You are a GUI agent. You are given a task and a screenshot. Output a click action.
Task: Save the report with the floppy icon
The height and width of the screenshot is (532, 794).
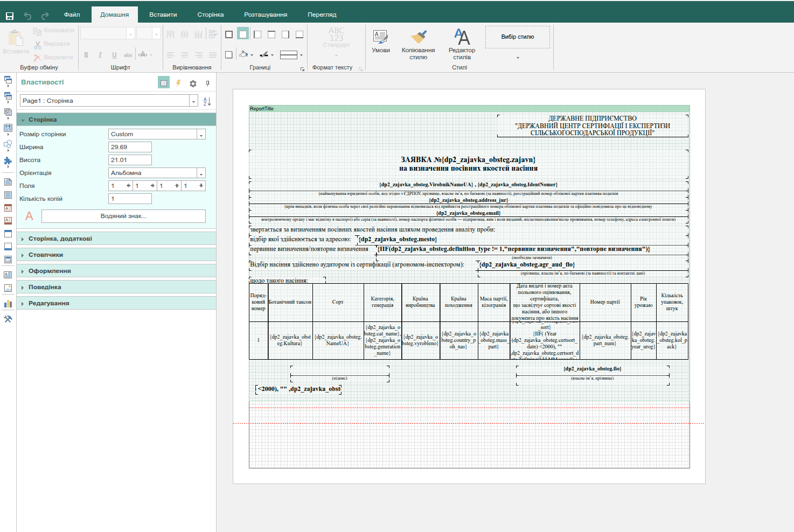coord(10,16)
